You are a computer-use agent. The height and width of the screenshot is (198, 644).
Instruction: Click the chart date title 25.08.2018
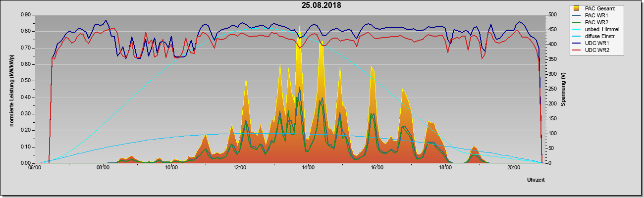click(x=322, y=5)
